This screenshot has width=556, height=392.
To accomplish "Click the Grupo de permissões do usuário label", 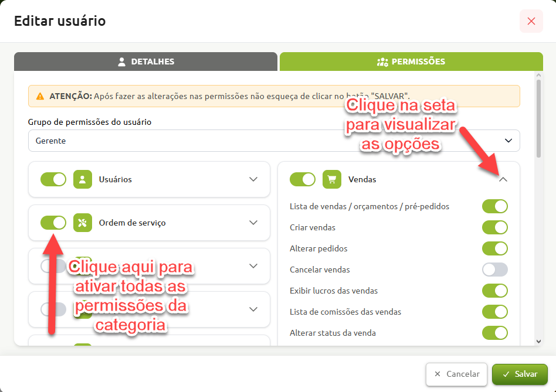I will pos(90,122).
